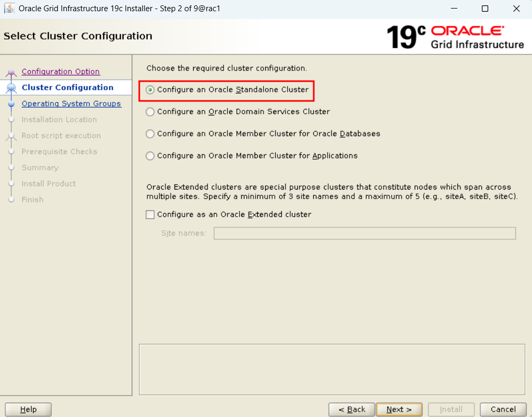Click the Java installer icon in title bar
The height and width of the screenshot is (417, 532).
[x=9, y=9]
